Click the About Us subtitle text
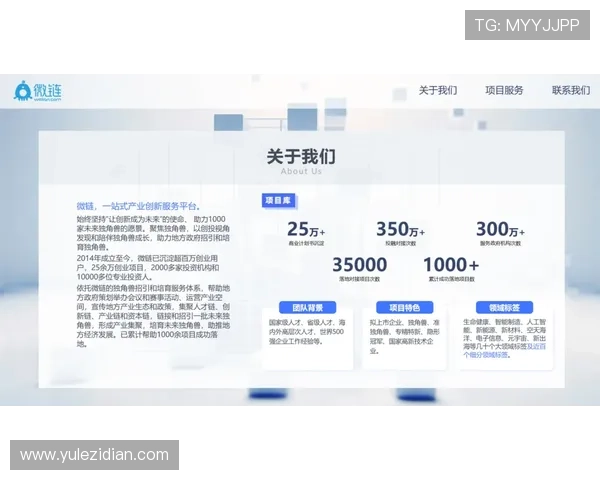The image size is (600, 480). coord(301,171)
